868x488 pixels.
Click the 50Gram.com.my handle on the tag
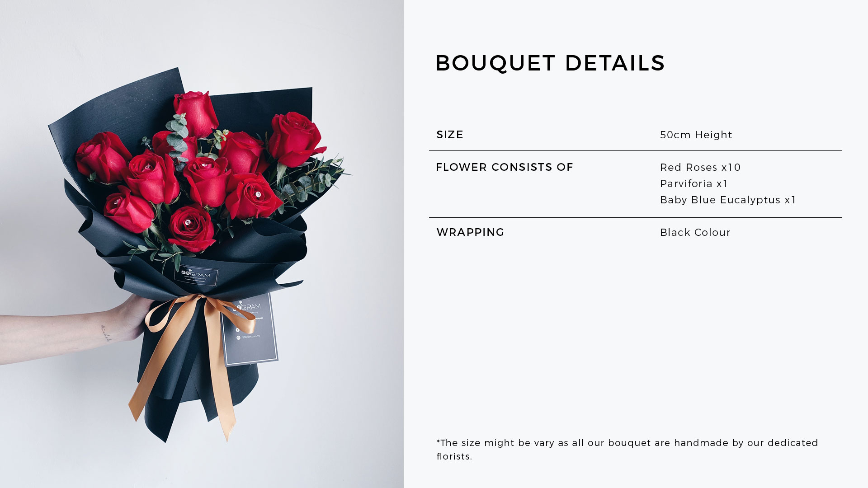[251, 337]
